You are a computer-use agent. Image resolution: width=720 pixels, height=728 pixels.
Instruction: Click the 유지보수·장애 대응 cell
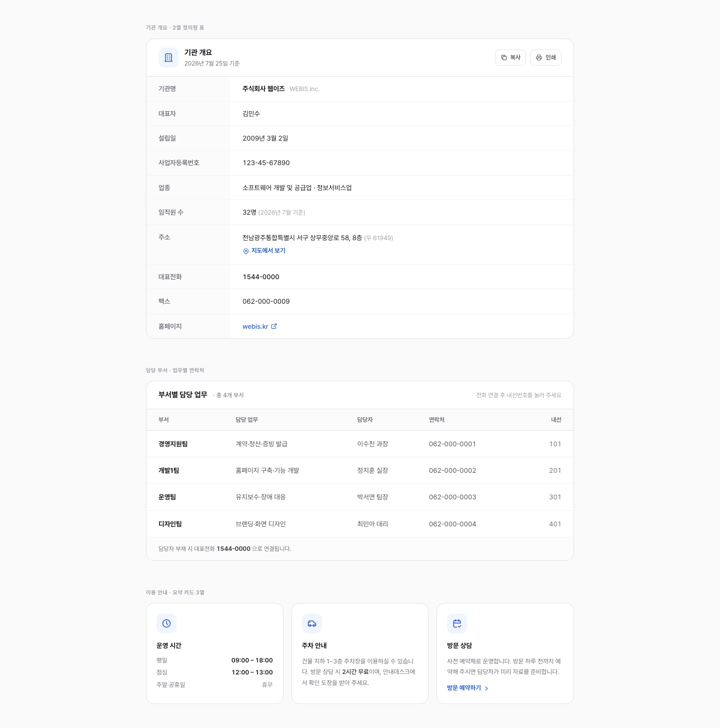260,497
